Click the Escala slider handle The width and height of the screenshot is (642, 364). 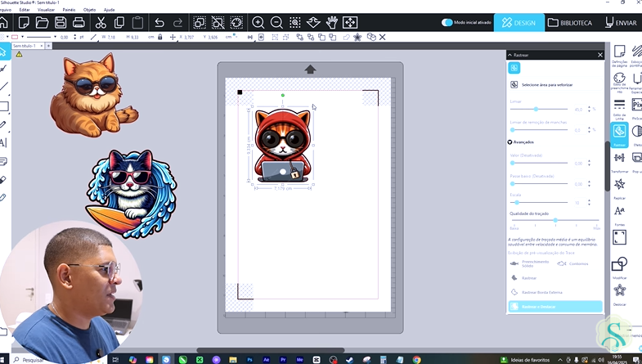point(517,203)
